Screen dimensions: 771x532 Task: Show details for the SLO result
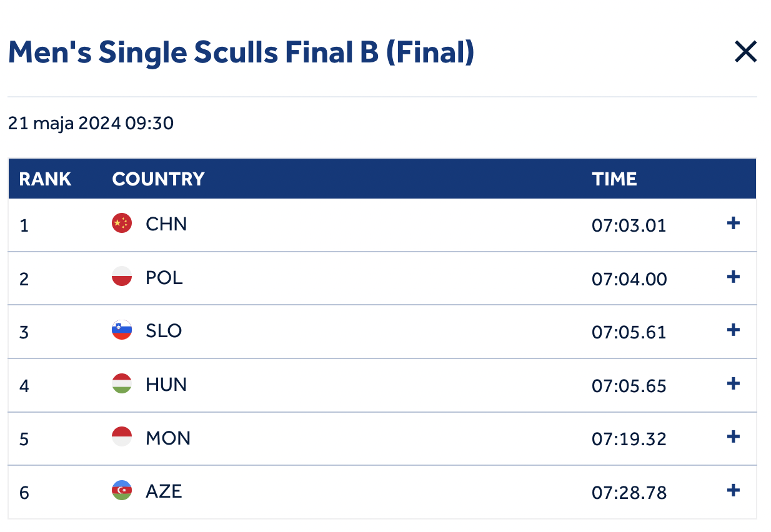coord(734,330)
